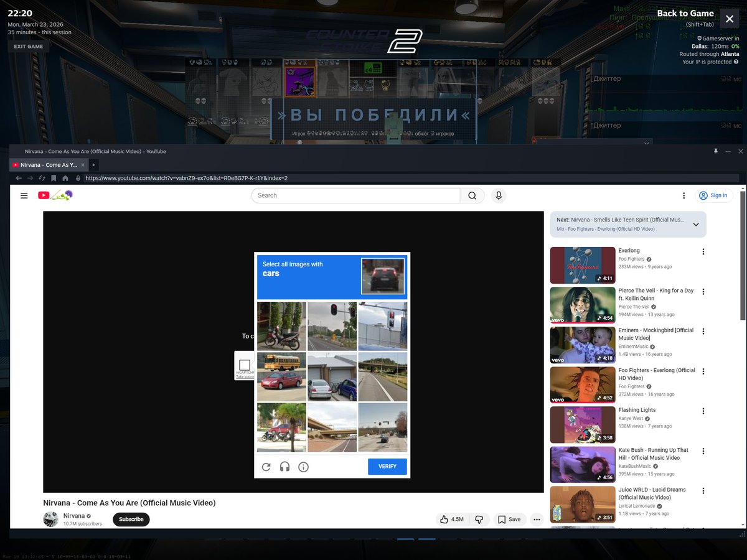Viewport: 747px width, 560px height.
Task: Bookmark this page with the bookmark icon
Action: tap(54, 178)
